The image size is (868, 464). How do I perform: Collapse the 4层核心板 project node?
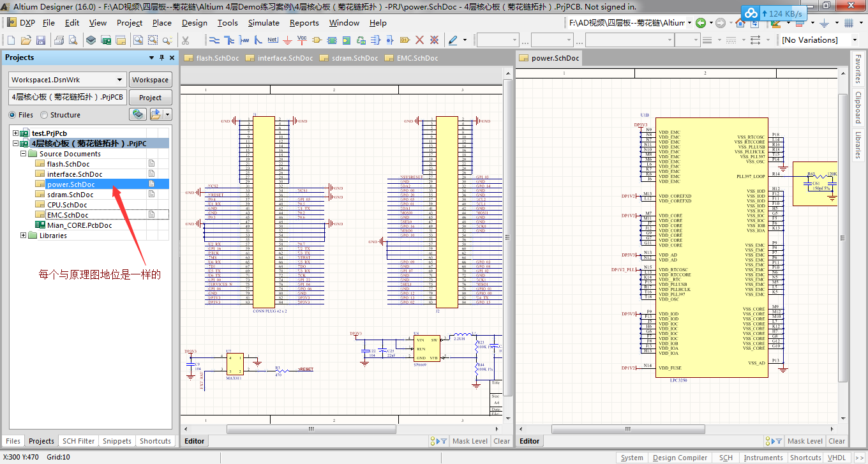pos(15,144)
